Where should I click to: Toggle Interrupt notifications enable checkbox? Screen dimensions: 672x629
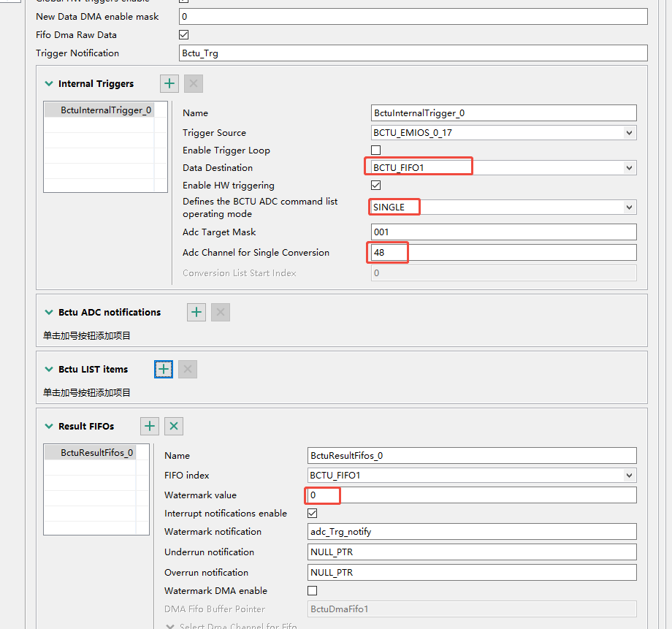(x=313, y=514)
